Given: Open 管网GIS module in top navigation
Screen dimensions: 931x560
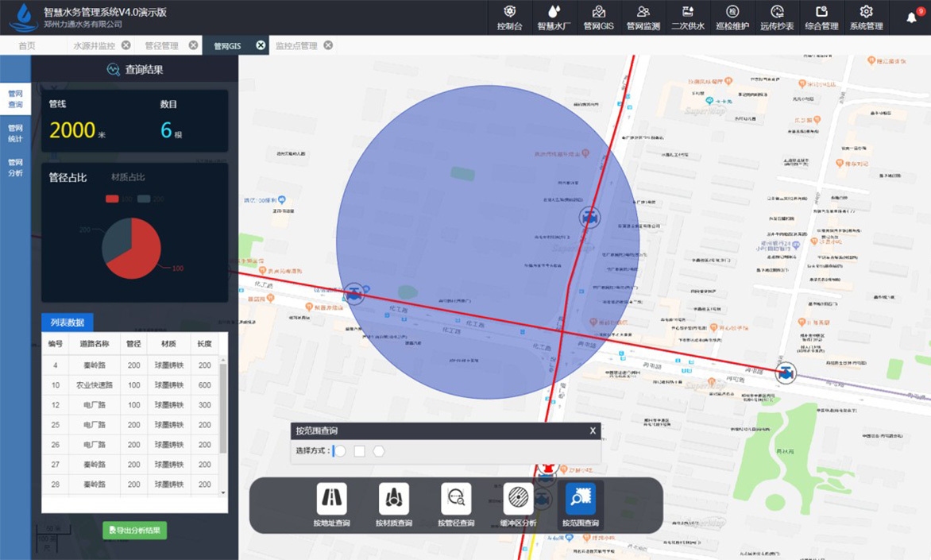Looking at the screenshot, I should 598,17.
